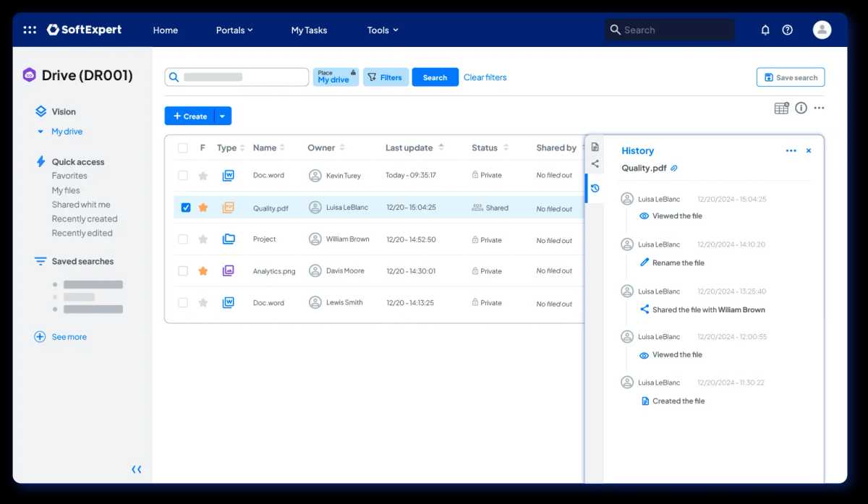Click the Clear filters link

coord(485,77)
